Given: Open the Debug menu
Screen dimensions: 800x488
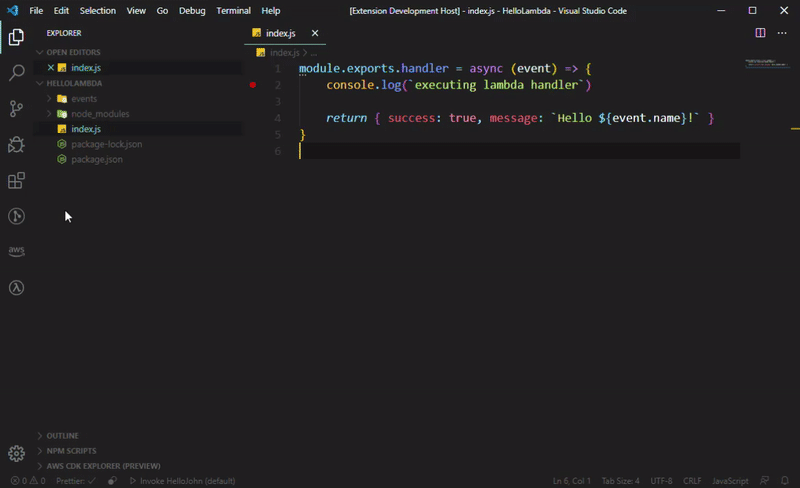Looking at the screenshot, I should click(x=192, y=11).
